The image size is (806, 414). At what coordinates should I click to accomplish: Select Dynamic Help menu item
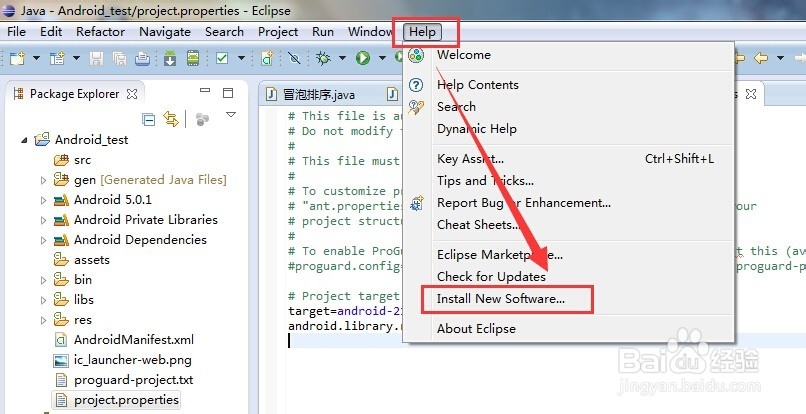[x=568, y=129]
